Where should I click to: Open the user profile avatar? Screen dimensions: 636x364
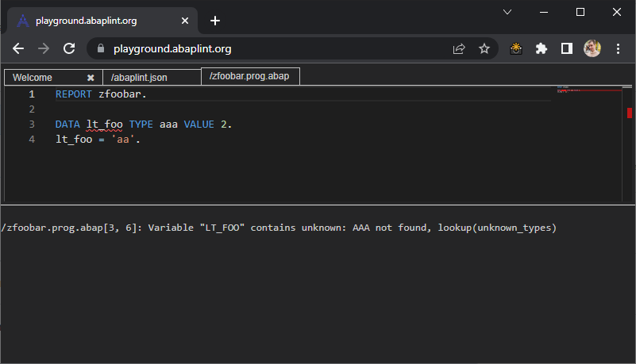592,48
